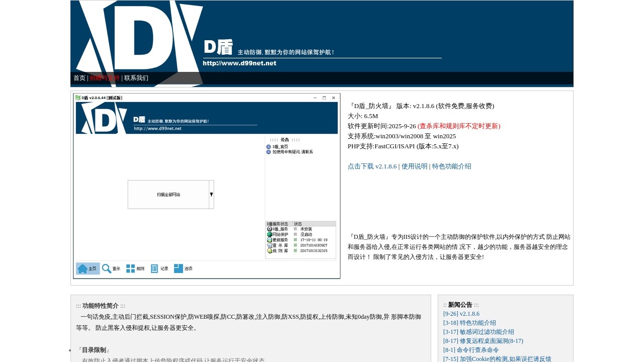This screenshot has height=362, width=644.
Task: Click the D盾_服务 service status icon
Action: (x=269, y=229)
